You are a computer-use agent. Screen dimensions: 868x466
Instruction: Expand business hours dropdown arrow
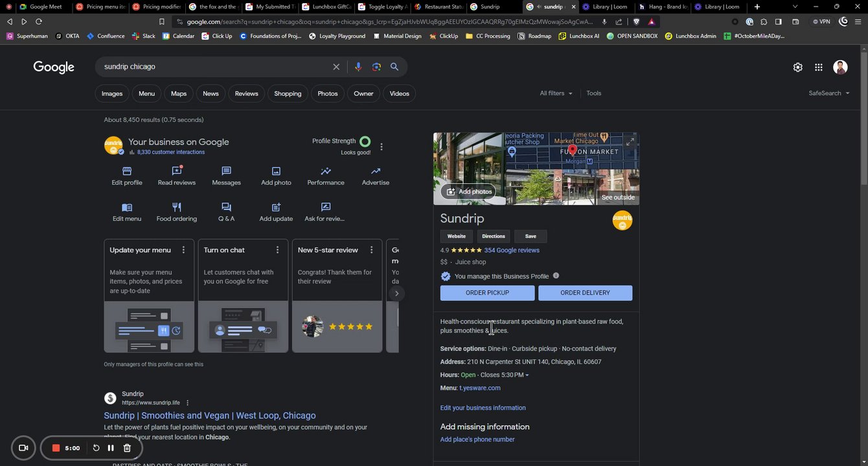(x=527, y=375)
